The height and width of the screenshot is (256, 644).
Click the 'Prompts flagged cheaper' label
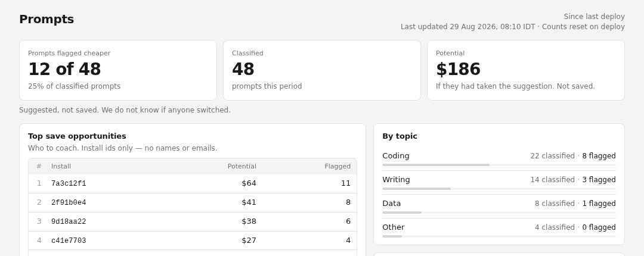coord(69,53)
